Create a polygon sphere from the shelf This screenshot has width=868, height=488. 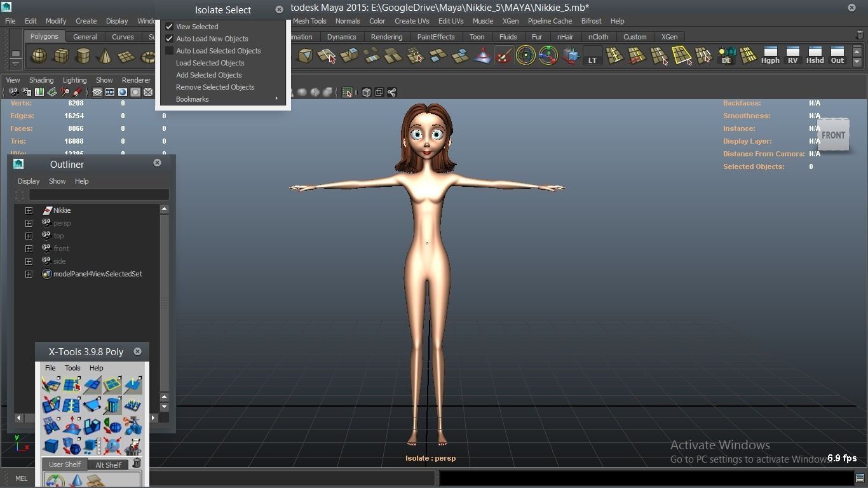[39, 57]
